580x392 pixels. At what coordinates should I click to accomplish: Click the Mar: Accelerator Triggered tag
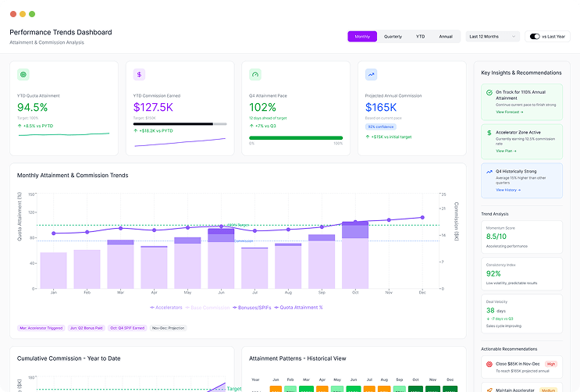pyautogui.click(x=41, y=328)
